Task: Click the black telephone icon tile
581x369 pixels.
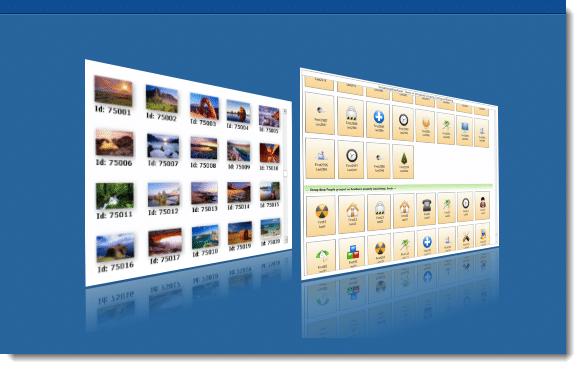Action: (426, 209)
